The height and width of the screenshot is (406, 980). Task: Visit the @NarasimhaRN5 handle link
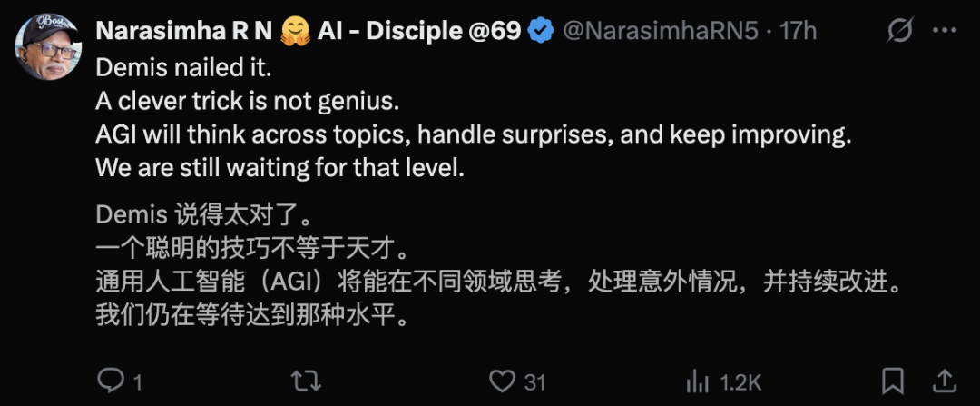tap(663, 31)
